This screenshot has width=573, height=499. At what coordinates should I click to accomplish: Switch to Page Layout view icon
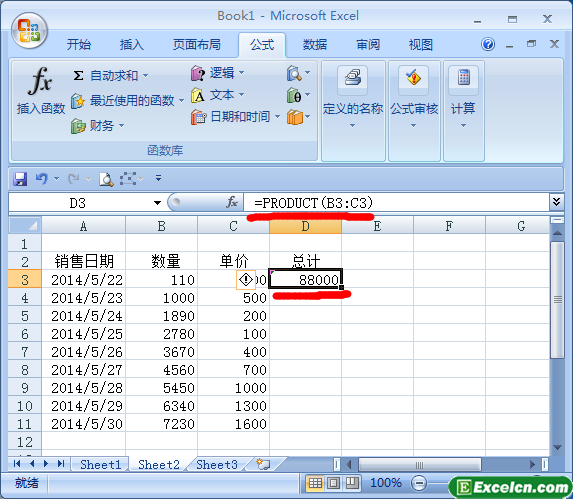click(333, 483)
